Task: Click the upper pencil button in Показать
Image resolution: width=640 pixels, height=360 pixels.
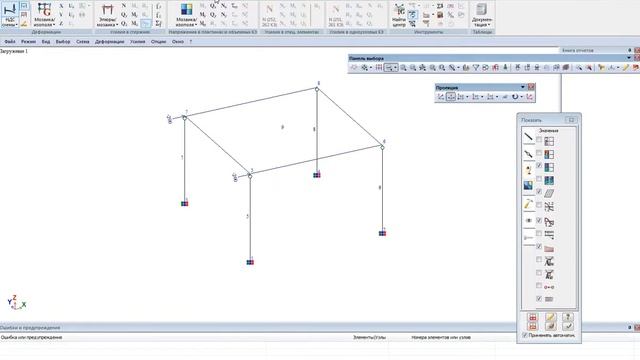Action: click(x=550, y=317)
